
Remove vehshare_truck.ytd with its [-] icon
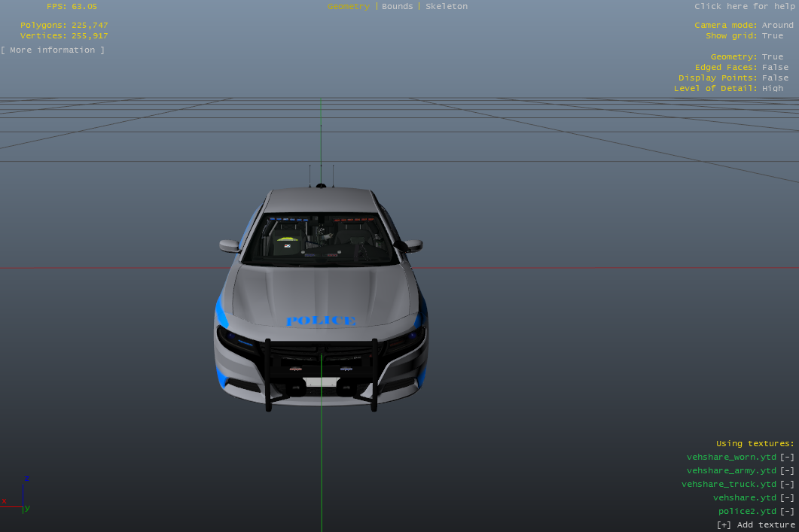point(787,485)
